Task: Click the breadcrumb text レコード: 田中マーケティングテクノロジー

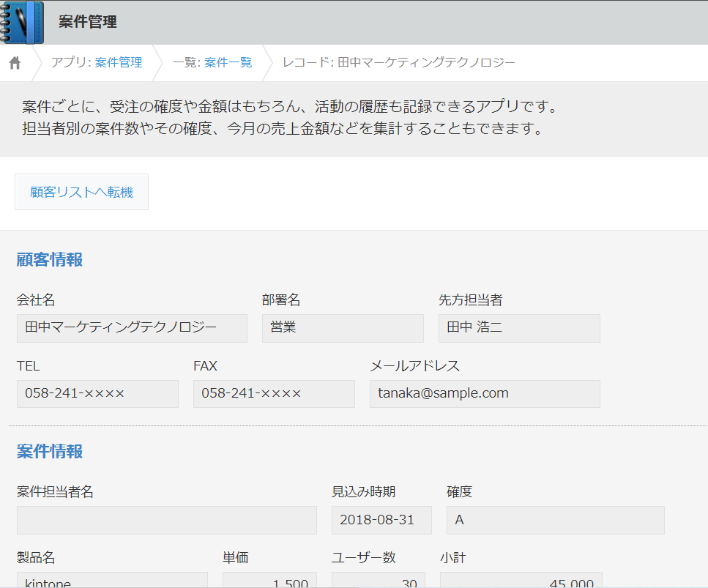Action: (x=399, y=62)
